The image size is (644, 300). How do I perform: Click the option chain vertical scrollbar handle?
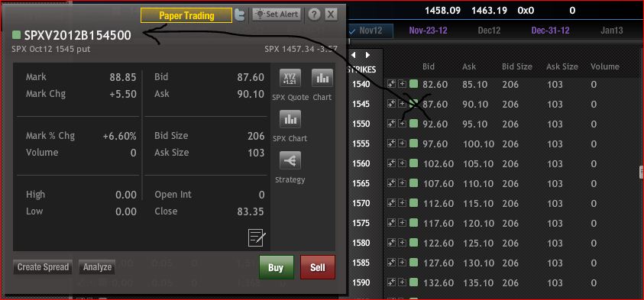point(641,173)
